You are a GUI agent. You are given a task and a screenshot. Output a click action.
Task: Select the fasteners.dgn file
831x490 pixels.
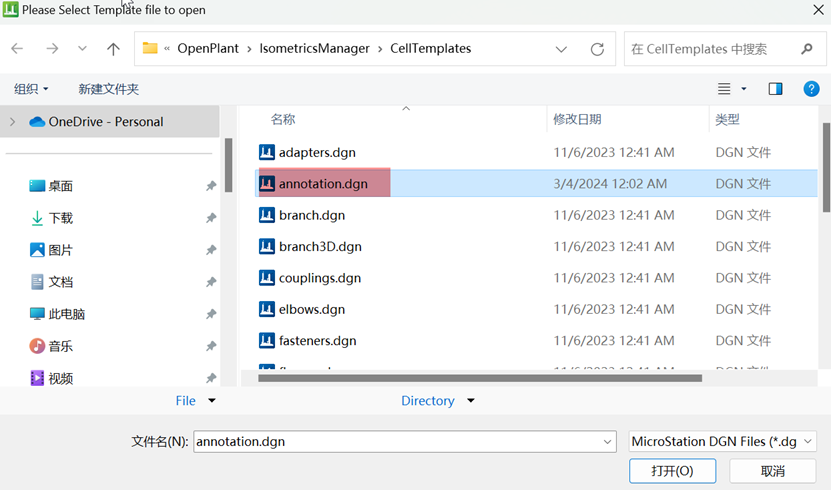(x=537, y=341)
